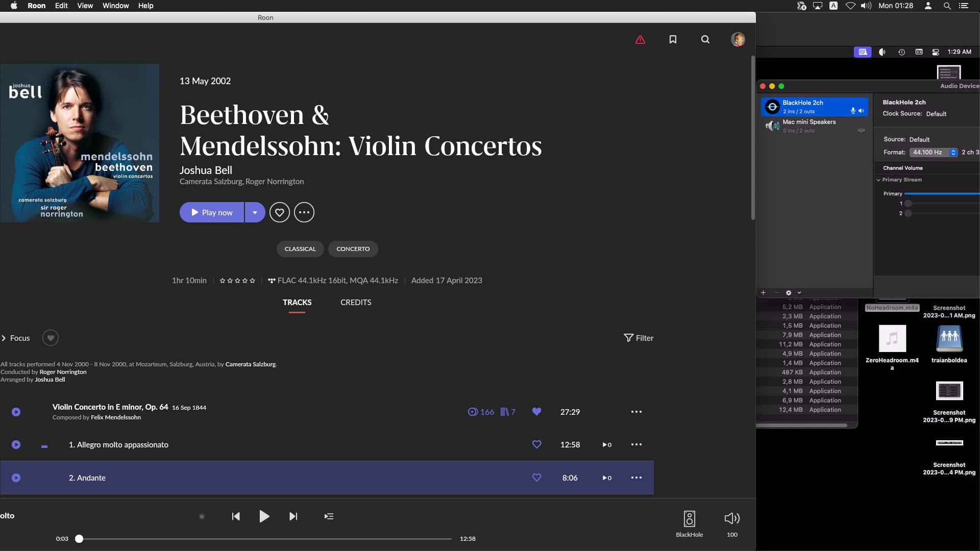Skip to next track
This screenshot has height=551, width=980.
[293, 516]
